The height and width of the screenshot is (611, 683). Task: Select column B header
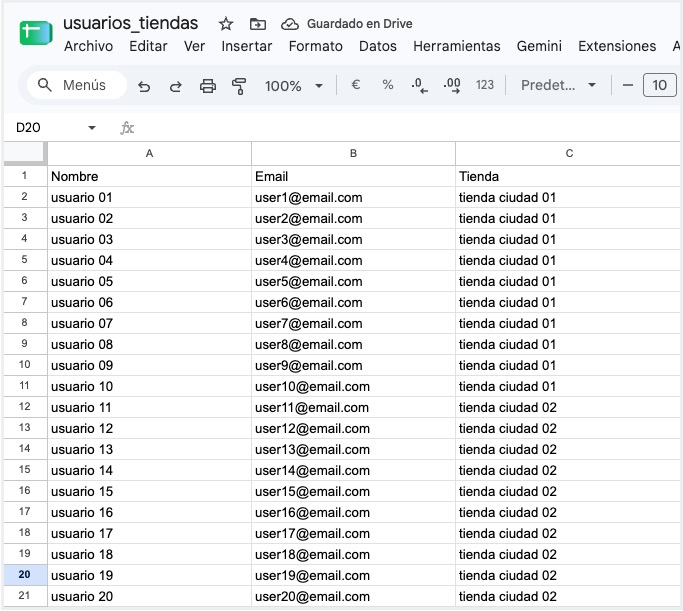[x=353, y=153]
